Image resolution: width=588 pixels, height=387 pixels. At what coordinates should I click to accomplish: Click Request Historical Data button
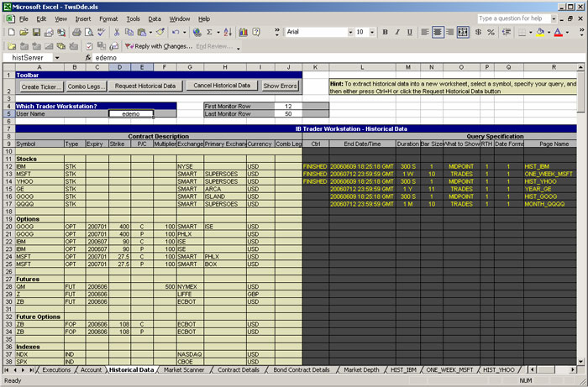point(145,86)
